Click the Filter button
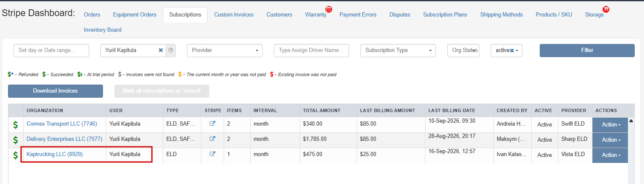This screenshot has width=644, height=184. coord(587,50)
